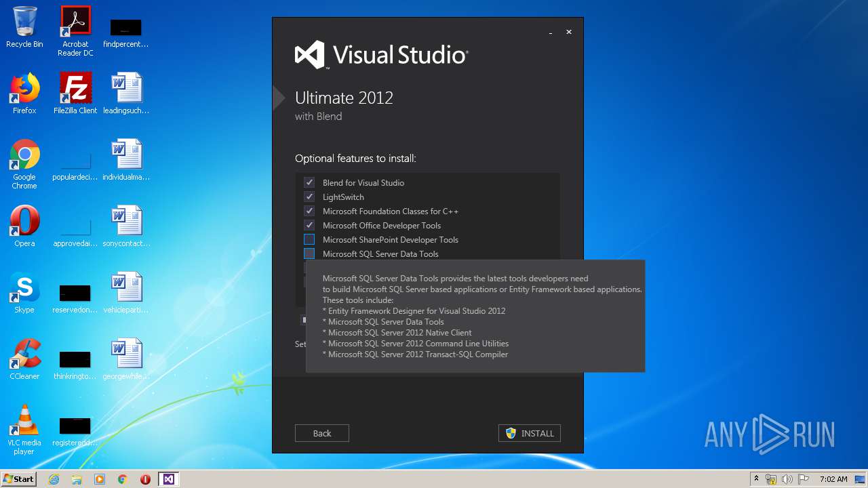Screen dimensions: 868x488
Task: Open Internet Explorer from taskbar
Action: (x=54, y=479)
